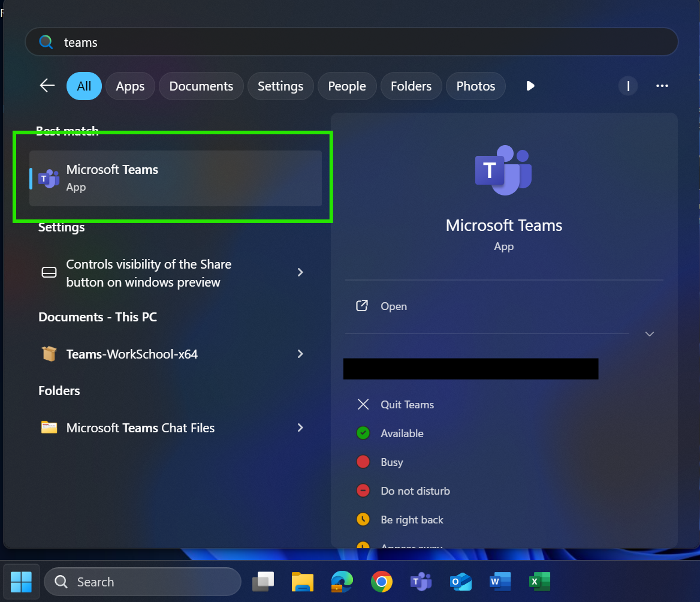Choose the Do not disturb status icon
The width and height of the screenshot is (700, 602).
pyautogui.click(x=363, y=491)
